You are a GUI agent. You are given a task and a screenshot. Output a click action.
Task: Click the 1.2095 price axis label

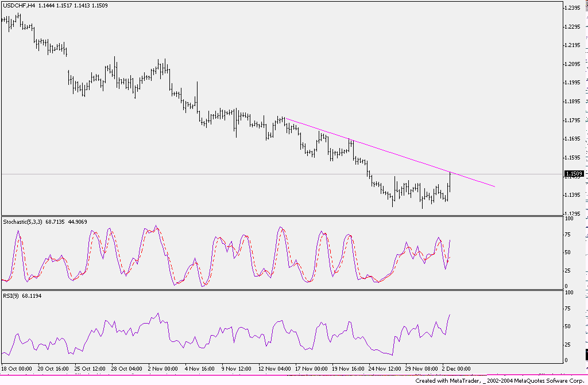(x=572, y=64)
